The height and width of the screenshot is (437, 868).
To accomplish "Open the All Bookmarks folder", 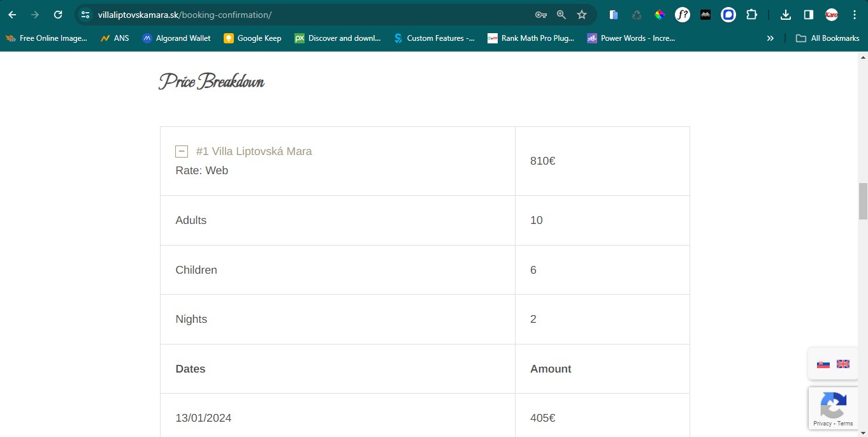I will click(x=828, y=38).
